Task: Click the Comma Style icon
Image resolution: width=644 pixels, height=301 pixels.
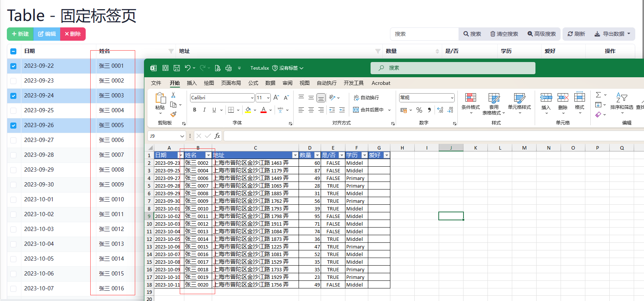Action: [429, 110]
